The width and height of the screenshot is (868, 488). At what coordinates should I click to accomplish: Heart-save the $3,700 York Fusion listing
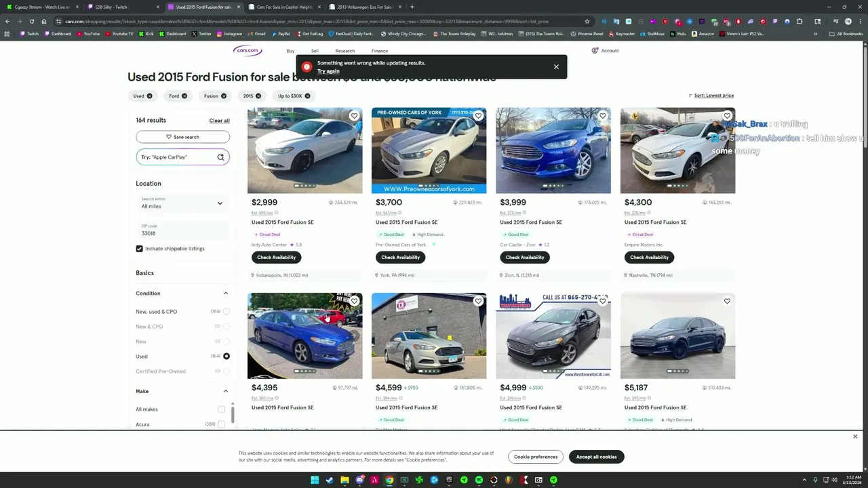pyautogui.click(x=478, y=116)
